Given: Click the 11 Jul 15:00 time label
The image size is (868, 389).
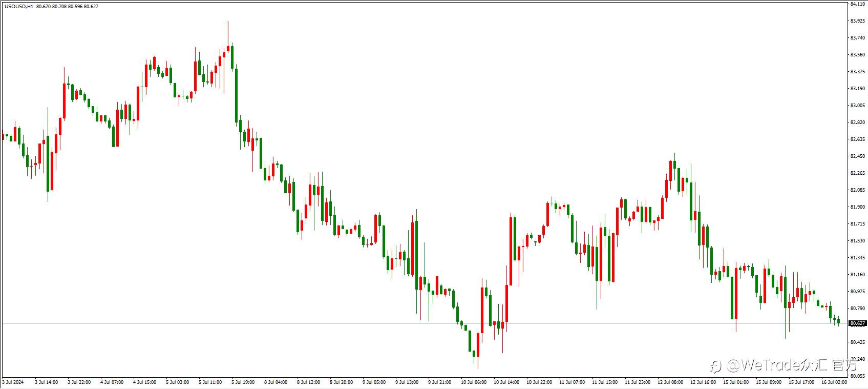Looking at the screenshot, I should coord(605,382).
